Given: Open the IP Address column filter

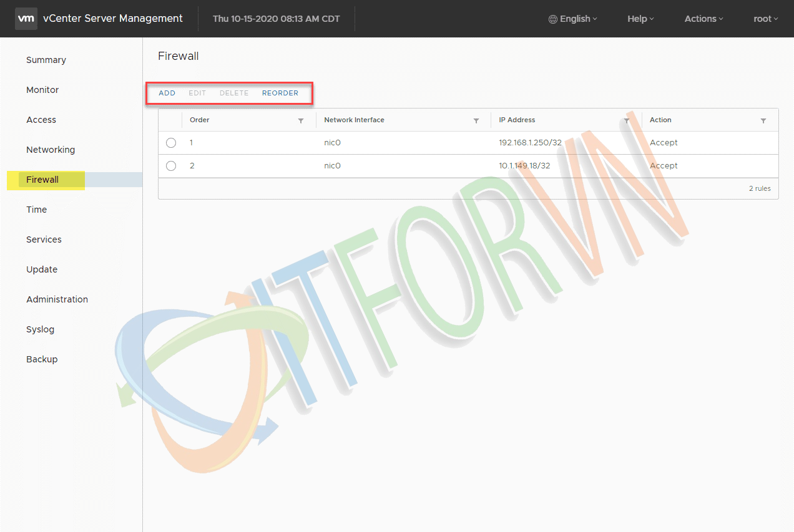Looking at the screenshot, I should tap(627, 120).
